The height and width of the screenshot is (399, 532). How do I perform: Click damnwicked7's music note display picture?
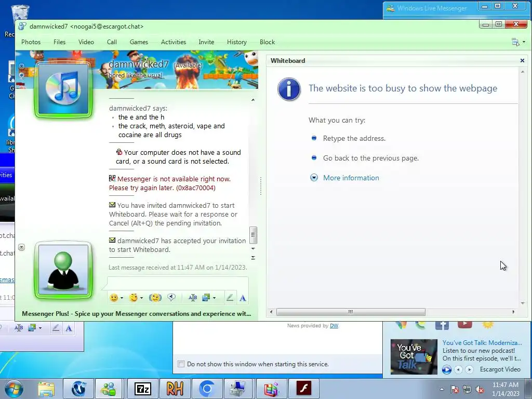point(63,89)
